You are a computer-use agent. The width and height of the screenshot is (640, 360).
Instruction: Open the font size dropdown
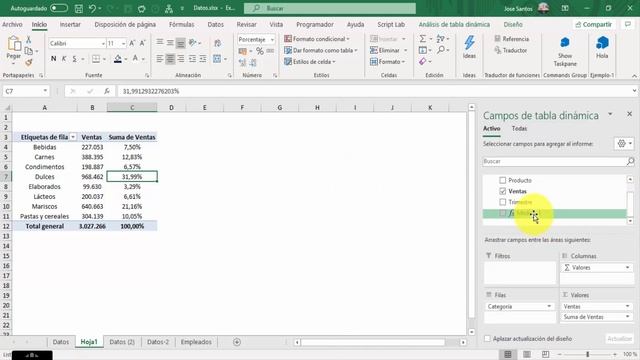click(123, 43)
